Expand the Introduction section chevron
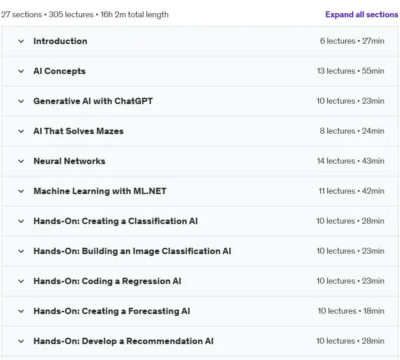 click(x=21, y=41)
